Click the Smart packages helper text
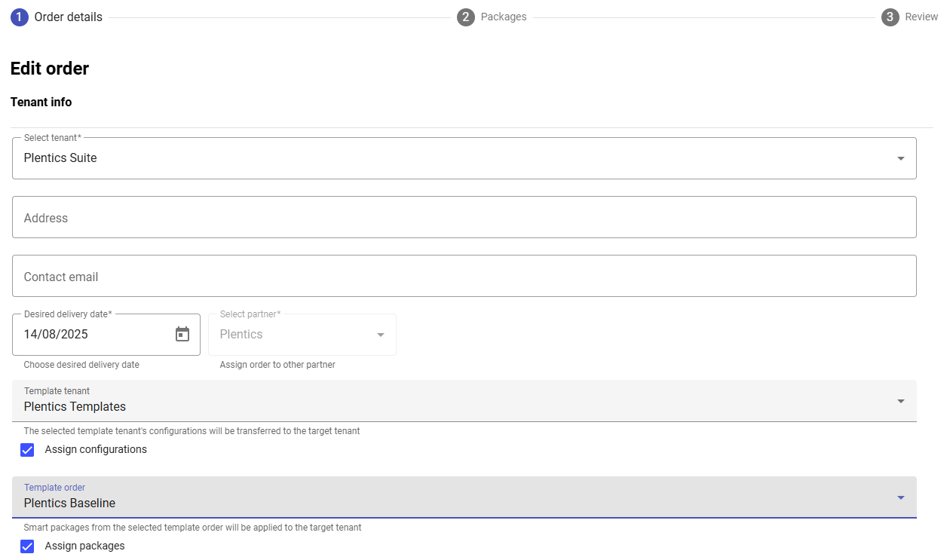This screenshot has height=560, width=950. pyautogui.click(x=192, y=528)
